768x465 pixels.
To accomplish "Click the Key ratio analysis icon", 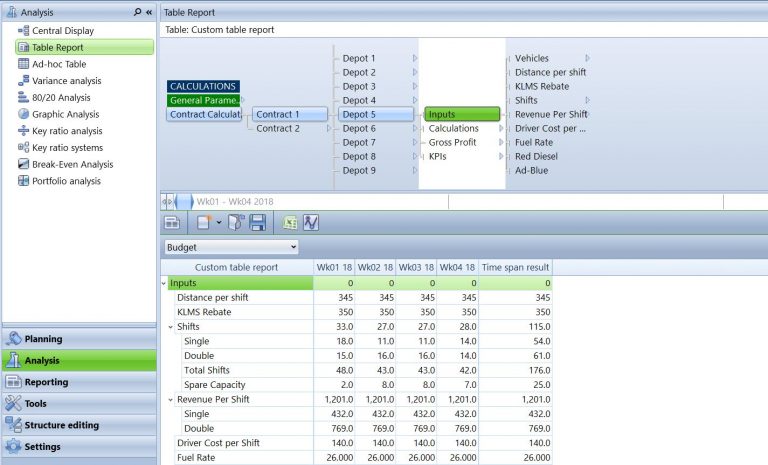I will point(24,130).
